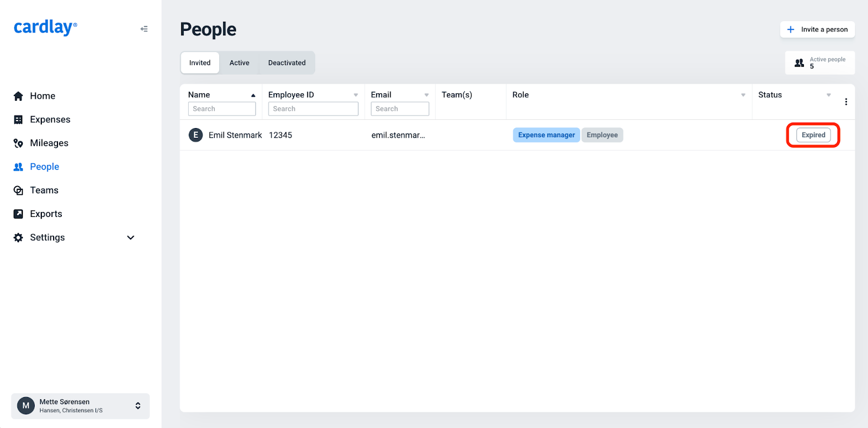
Task: Open the table options three-dot menu
Action: click(846, 102)
